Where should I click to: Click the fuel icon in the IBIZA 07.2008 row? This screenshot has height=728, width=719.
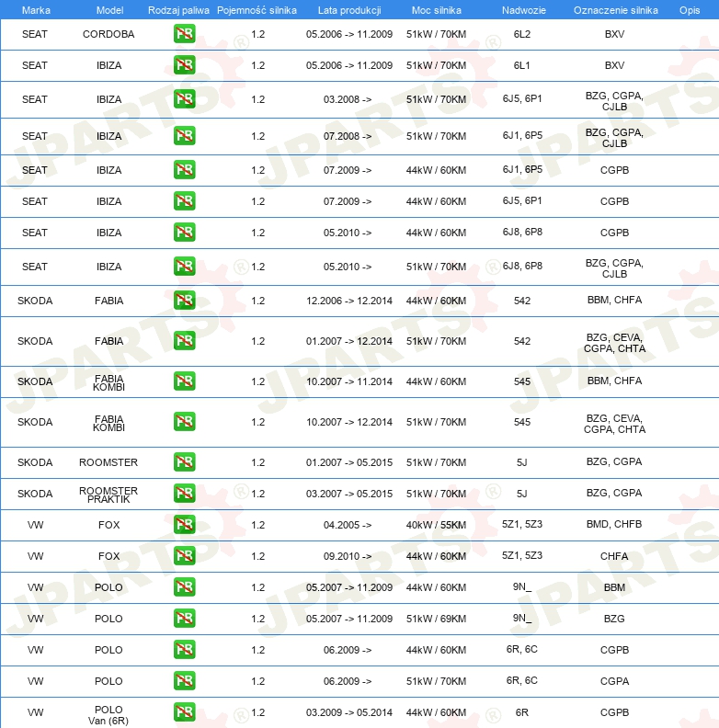click(x=185, y=136)
